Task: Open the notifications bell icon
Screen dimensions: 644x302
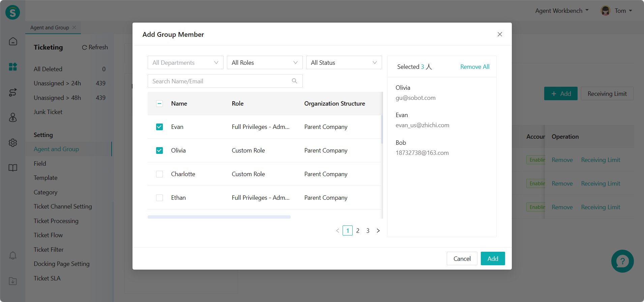Action: (x=13, y=256)
